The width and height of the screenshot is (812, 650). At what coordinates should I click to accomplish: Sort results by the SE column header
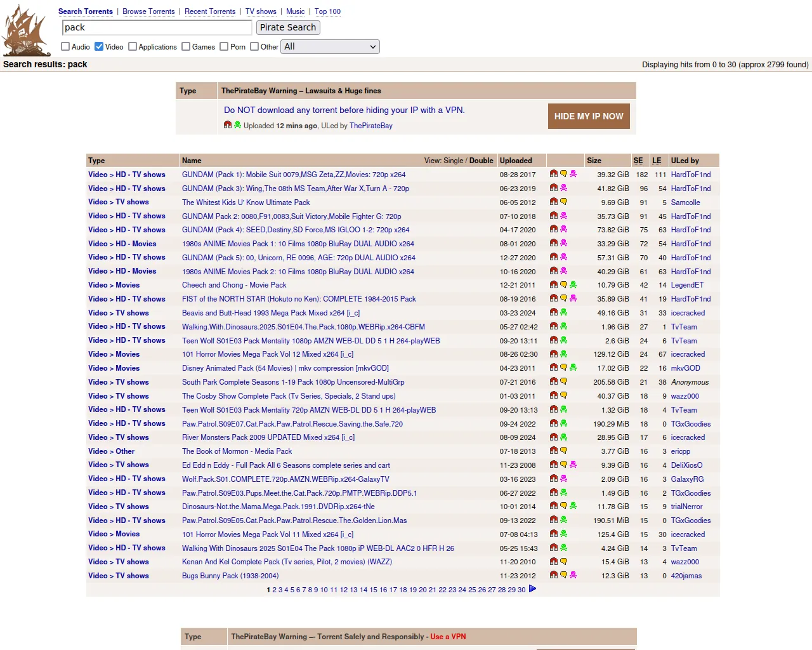pyautogui.click(x=638, y=161)
